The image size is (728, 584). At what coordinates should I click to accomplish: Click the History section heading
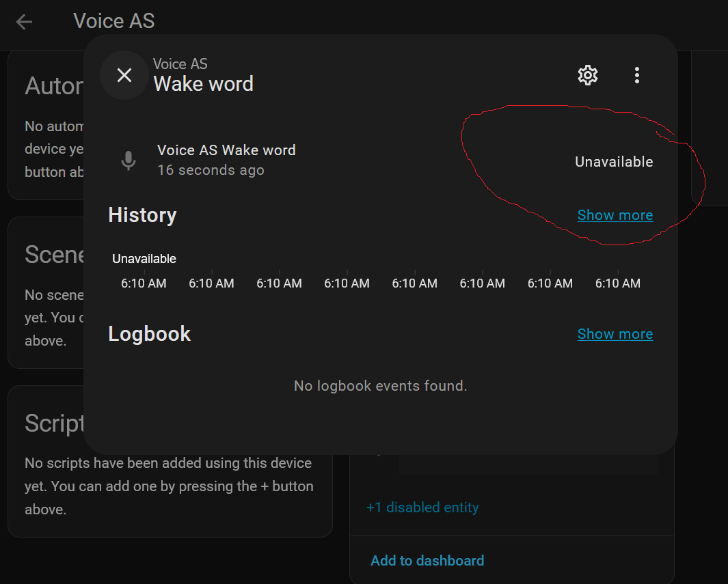coord(142,215)
